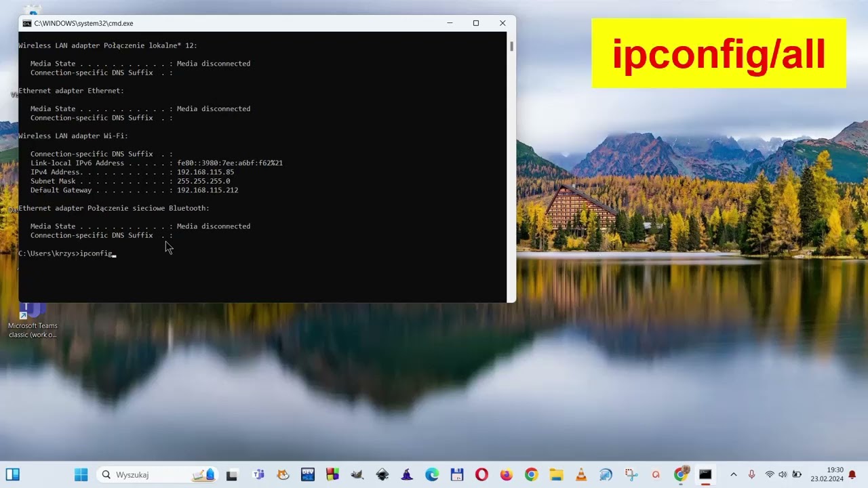The width and height of the screenshot is (868, 488).
Task: Maximize the cmd.exe window
Action: click(x=476, y=23)
